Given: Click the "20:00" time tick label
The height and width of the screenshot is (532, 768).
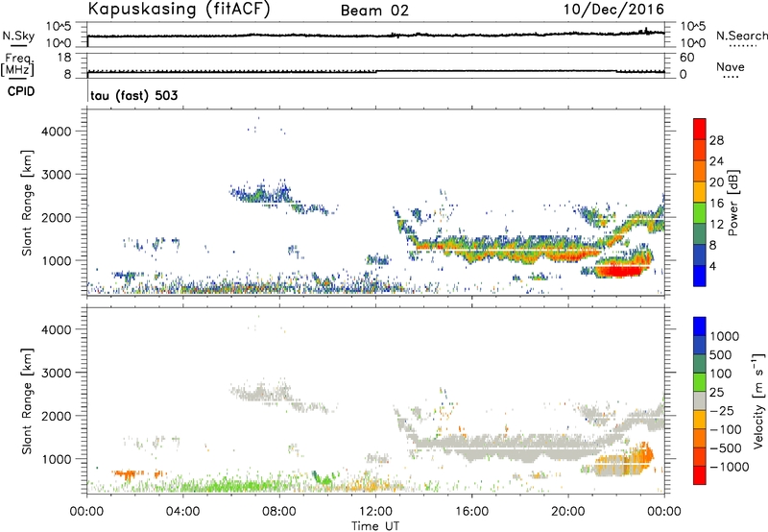Looking at the screenshot, I should pyautogui.click(x=568, y=512).
